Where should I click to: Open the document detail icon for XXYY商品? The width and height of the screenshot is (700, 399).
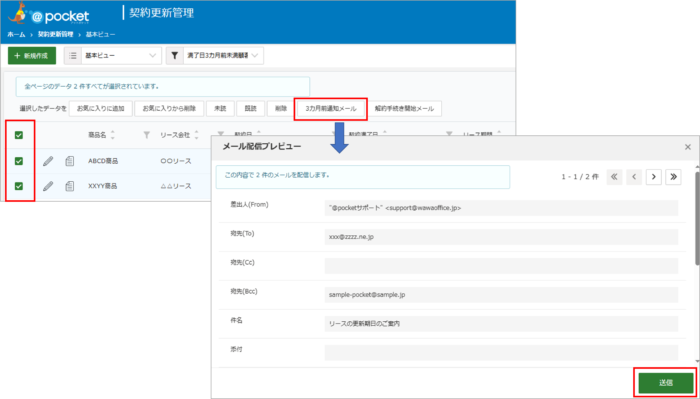[x=70, y=186]
